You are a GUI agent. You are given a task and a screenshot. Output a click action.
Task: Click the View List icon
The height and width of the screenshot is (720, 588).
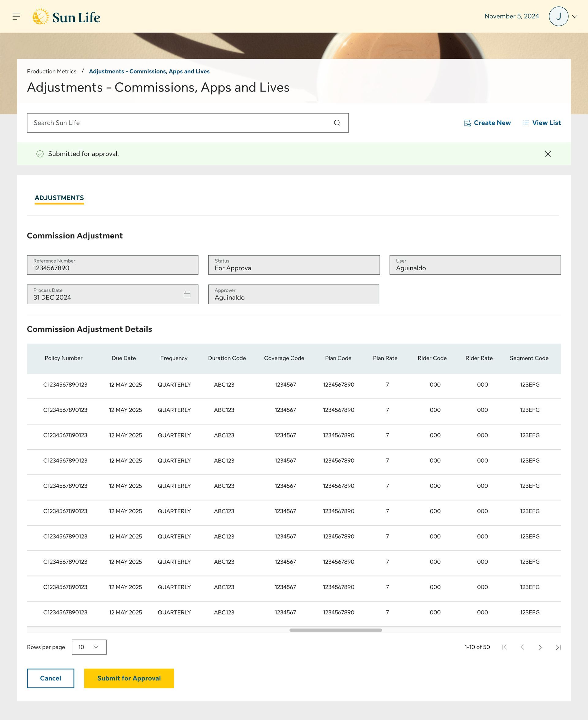pos(526,123)
